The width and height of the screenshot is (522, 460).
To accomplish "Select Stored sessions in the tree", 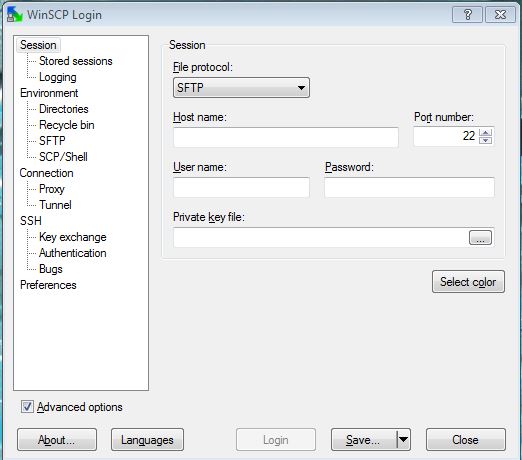I will [76, 61].
